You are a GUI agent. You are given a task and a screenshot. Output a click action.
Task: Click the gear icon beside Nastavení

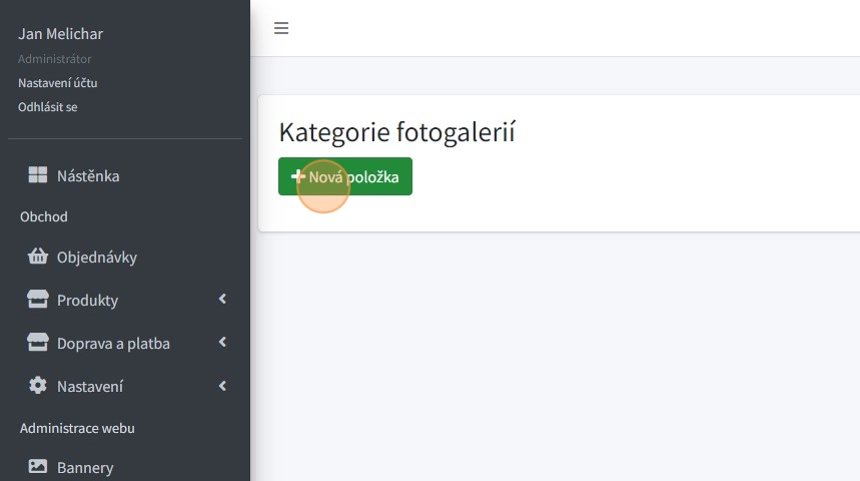point(38,386)
